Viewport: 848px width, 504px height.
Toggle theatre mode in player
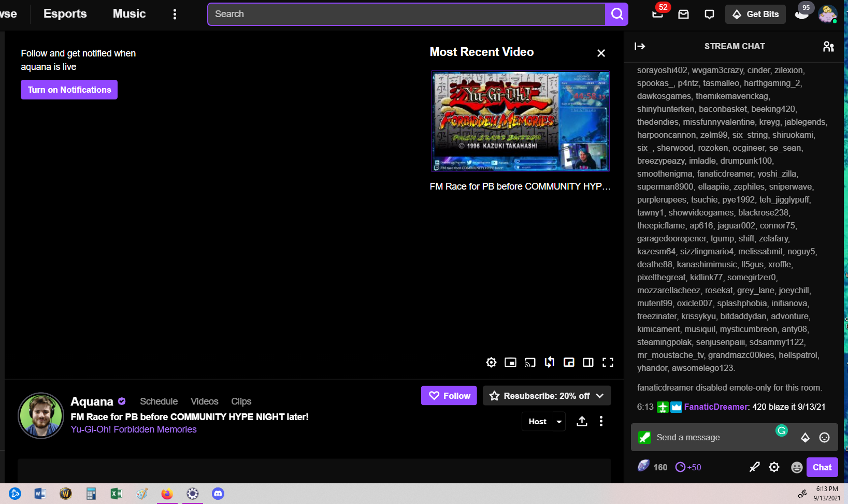click(x=588, y=363)
